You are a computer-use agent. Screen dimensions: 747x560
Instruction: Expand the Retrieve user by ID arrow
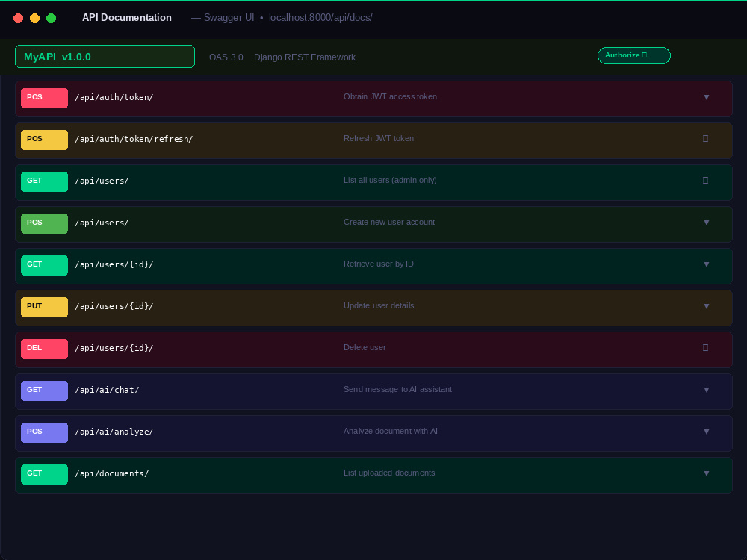point(707,264)
